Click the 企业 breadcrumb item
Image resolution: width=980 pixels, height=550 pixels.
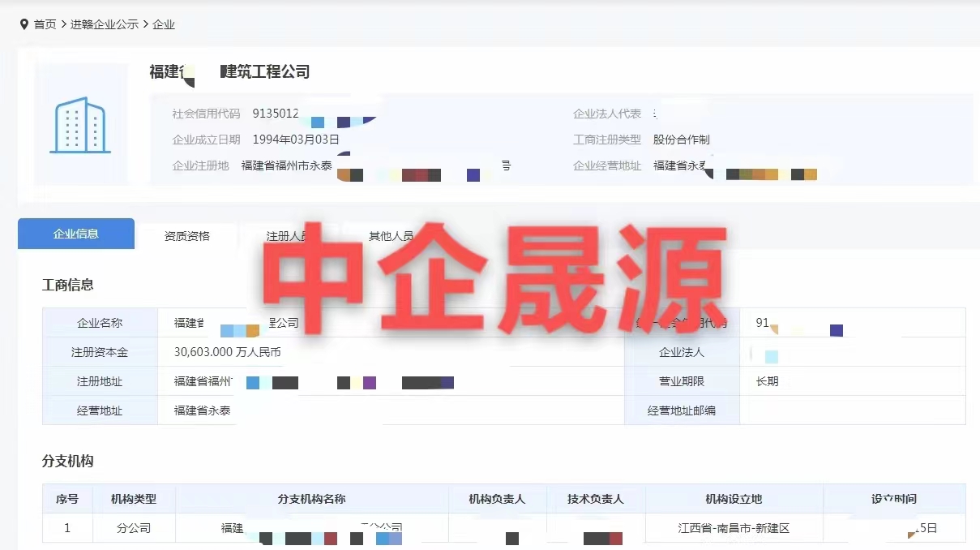[164, 24]
